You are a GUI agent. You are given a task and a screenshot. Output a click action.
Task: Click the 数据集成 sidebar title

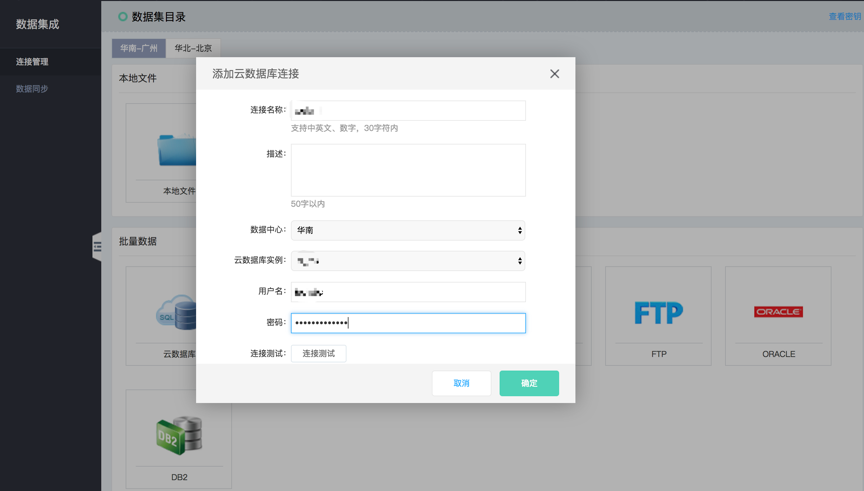pyautogui.click(x=37, y=24)
